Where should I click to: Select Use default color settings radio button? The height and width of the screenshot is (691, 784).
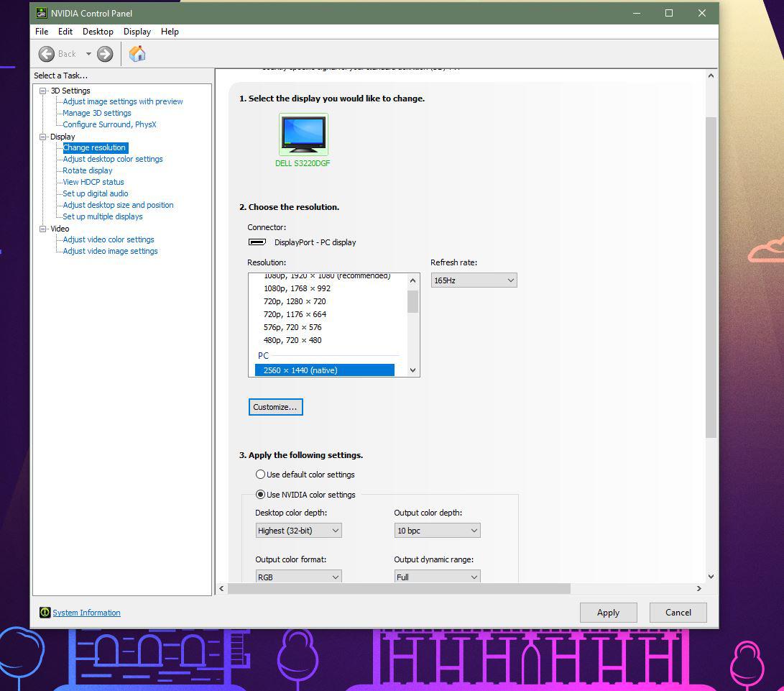260,475
